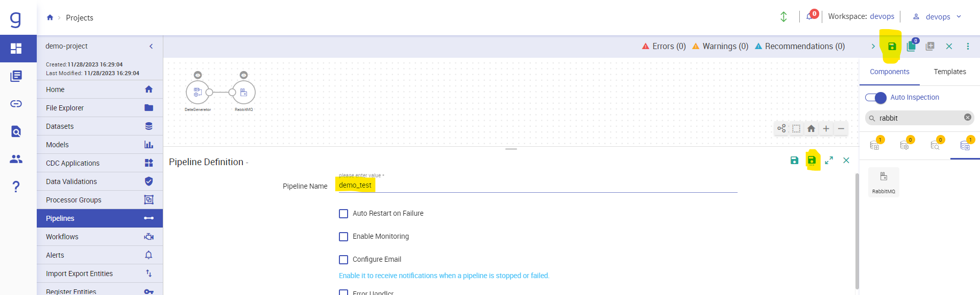Tick the Configure Email checkbox
The image size is (980, 295).
pos(344,260)
